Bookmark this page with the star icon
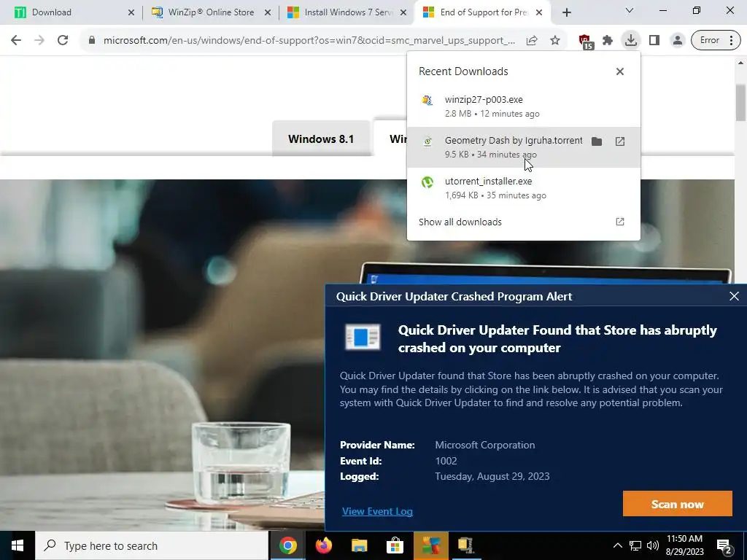Viewport: 747px width, 560px height. coord(555,41)
